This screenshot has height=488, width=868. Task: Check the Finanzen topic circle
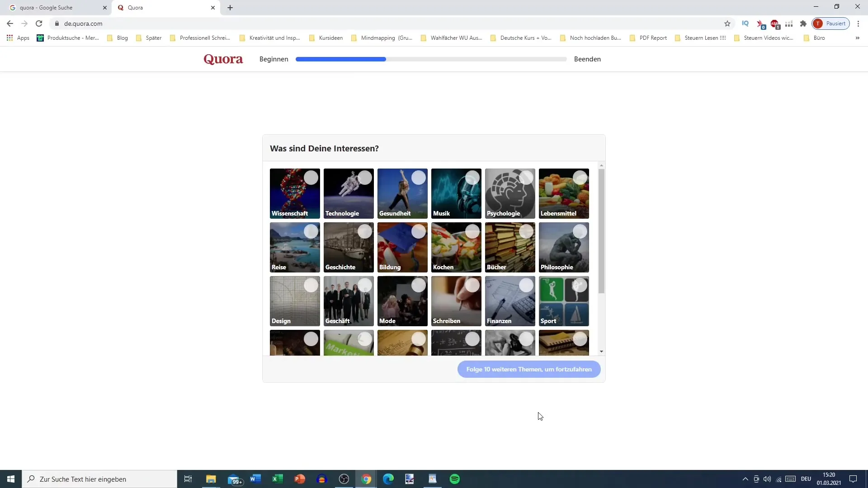pos(526,285)
